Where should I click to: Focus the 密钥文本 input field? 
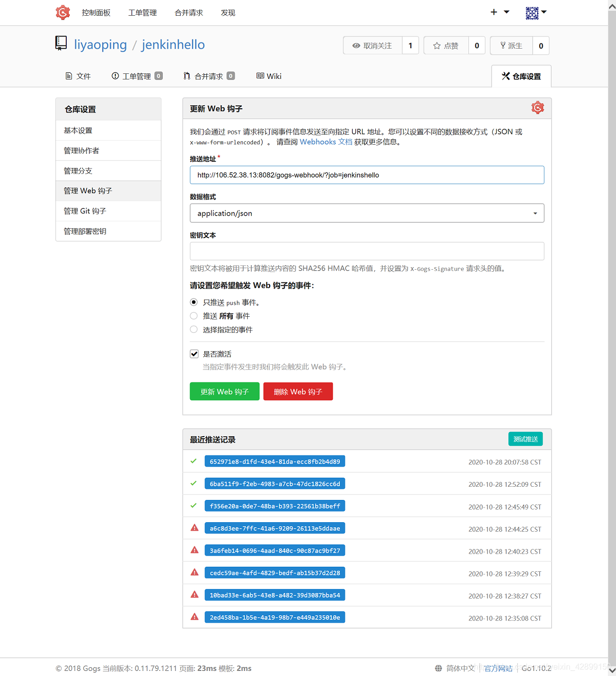click(x=367, y=251)
